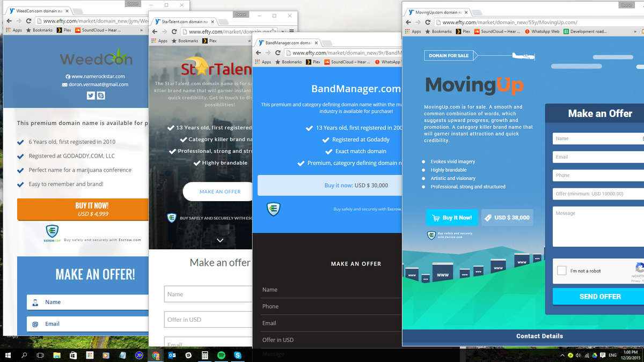This screenshot has width=644, height=362.
Task: Reload the MovingUp.com browser page
Action: click(x=428, y=22)
